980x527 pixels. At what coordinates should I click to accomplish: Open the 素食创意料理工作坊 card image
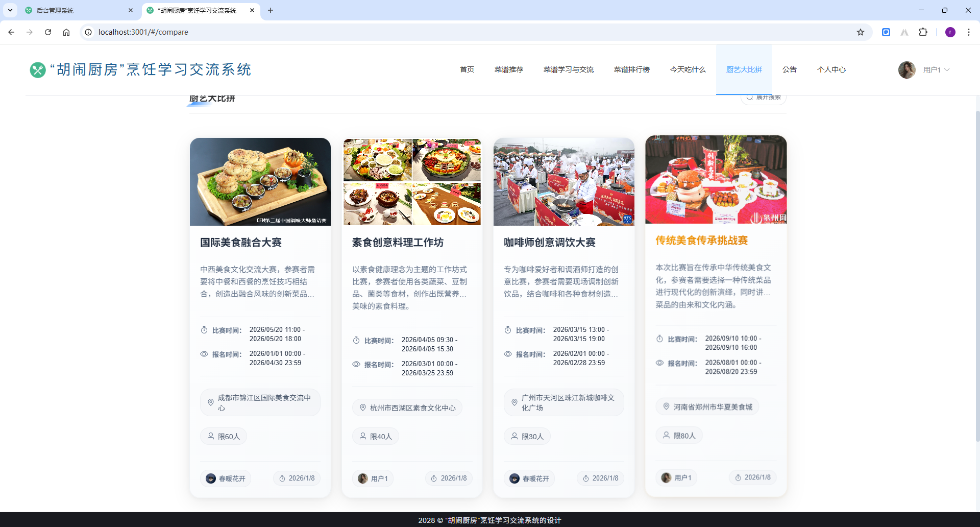(412, 182)
